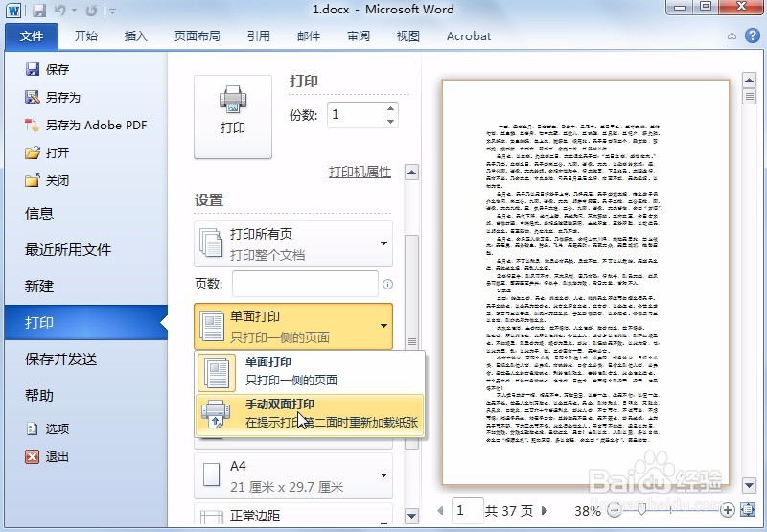Click the 页数 pages input field
Viewport: 767px width, 532px height.
coord(305,284)
